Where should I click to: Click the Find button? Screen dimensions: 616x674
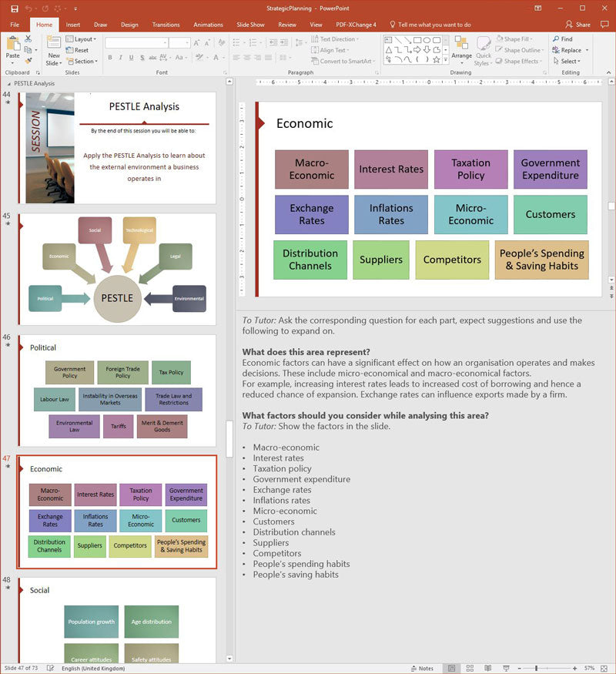click(x=563, y=39)
